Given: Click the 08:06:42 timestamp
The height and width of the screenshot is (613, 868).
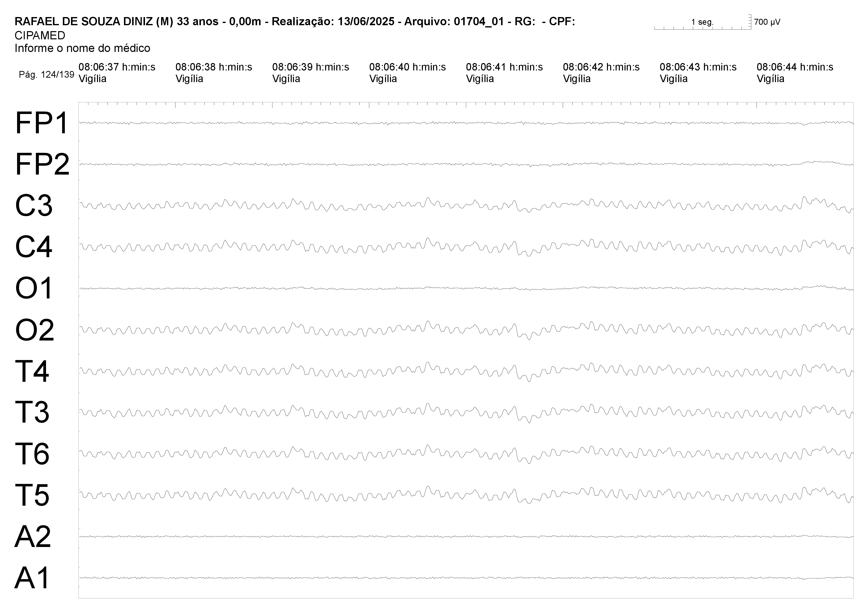Looking at the screenshot, I should 601,67.
